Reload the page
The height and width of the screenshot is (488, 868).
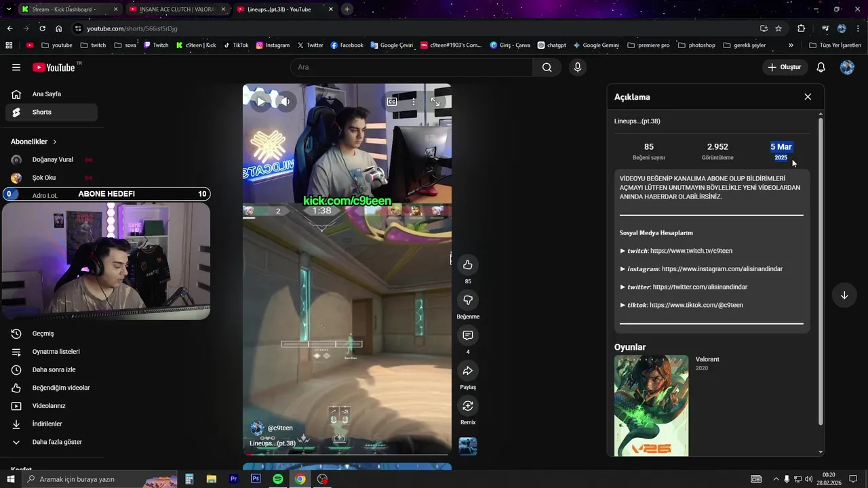tap(42, 28)
